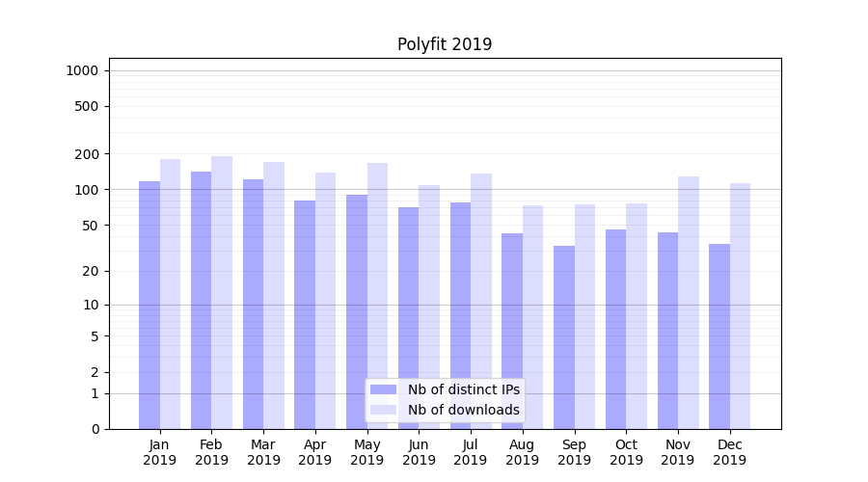Click the "100" y-axis tick label

click(x=86, y=190)
